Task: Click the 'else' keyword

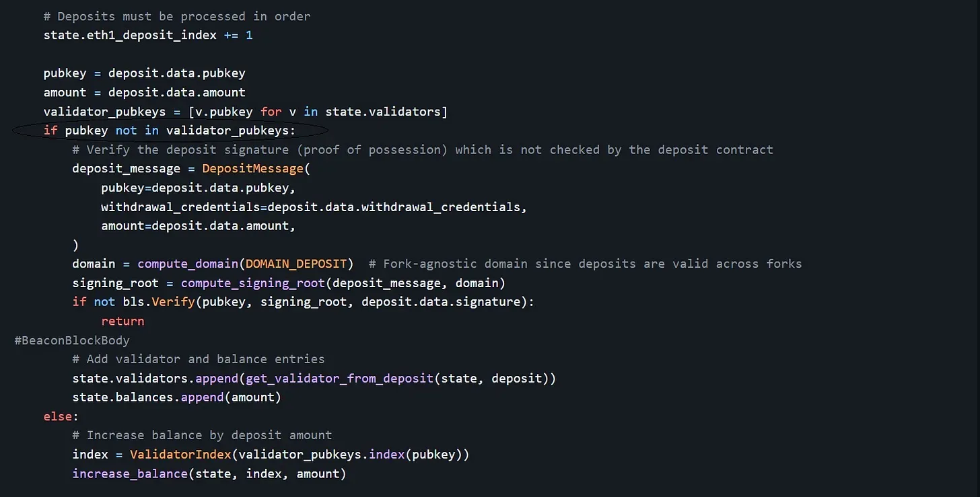Action: tap(58, 416)
